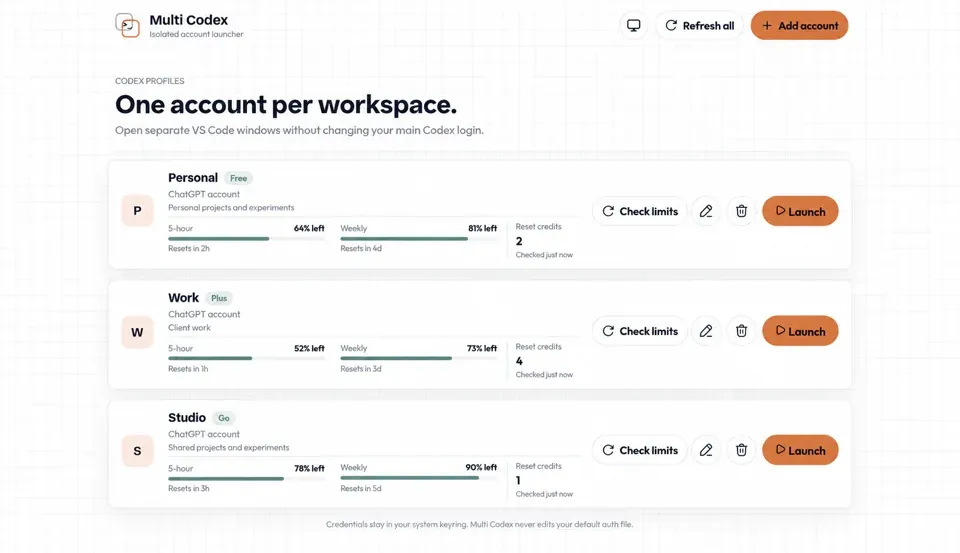The width and height of the screenshot is (960, 553).
Task: Check limits for the Work account
Action: coord(640,331)
